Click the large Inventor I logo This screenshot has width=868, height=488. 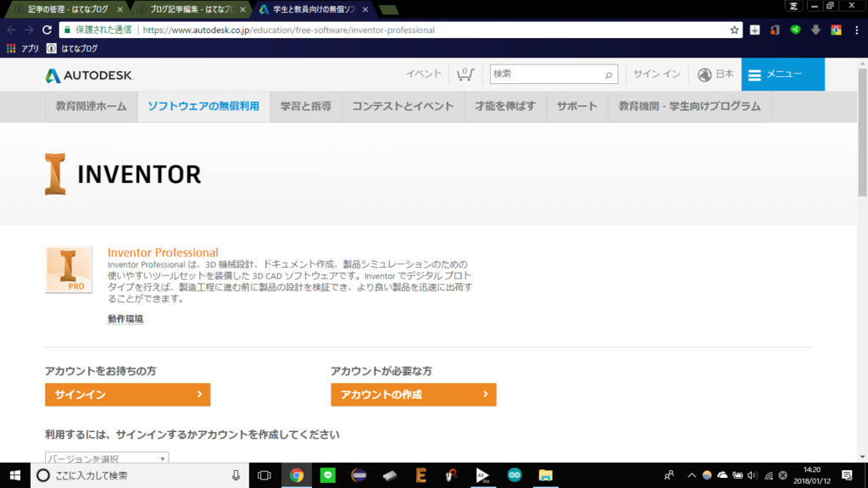(55, 175)
